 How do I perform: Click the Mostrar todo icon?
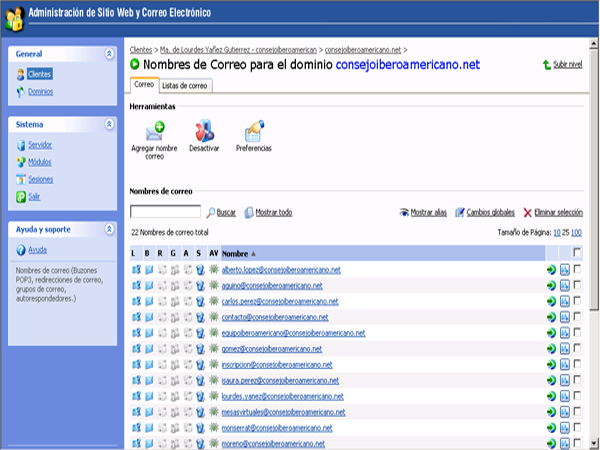pyautogui.click(x=249, y=213)
